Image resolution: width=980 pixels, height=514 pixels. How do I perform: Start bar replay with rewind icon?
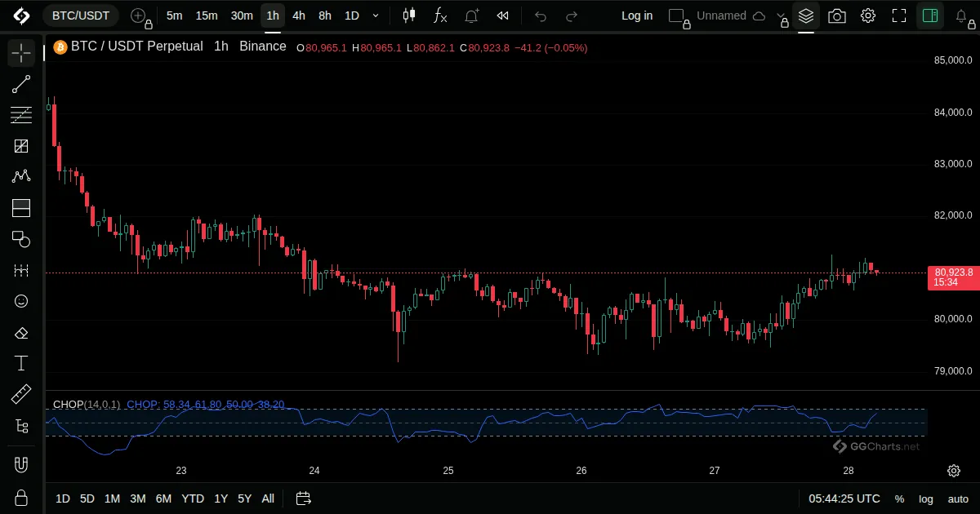coord(503,16)
